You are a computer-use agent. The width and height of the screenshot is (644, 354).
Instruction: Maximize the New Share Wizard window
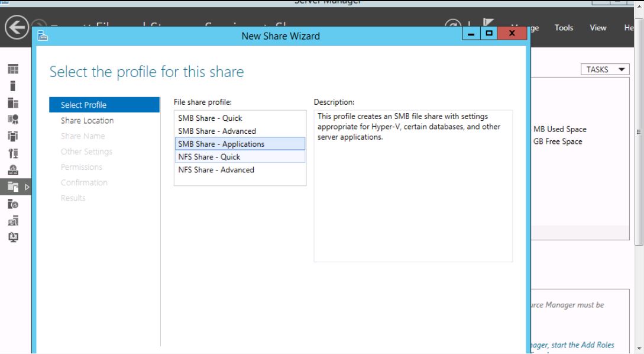pos(489,35)
